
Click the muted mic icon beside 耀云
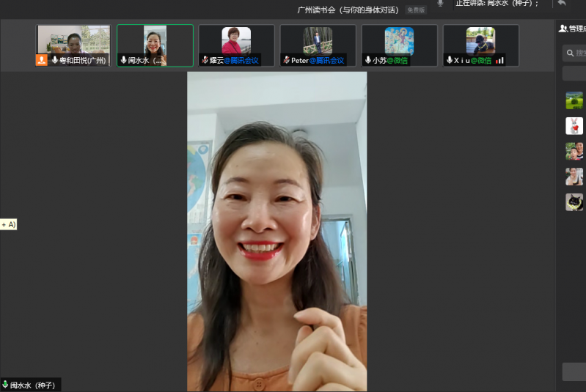coord(205,60)
